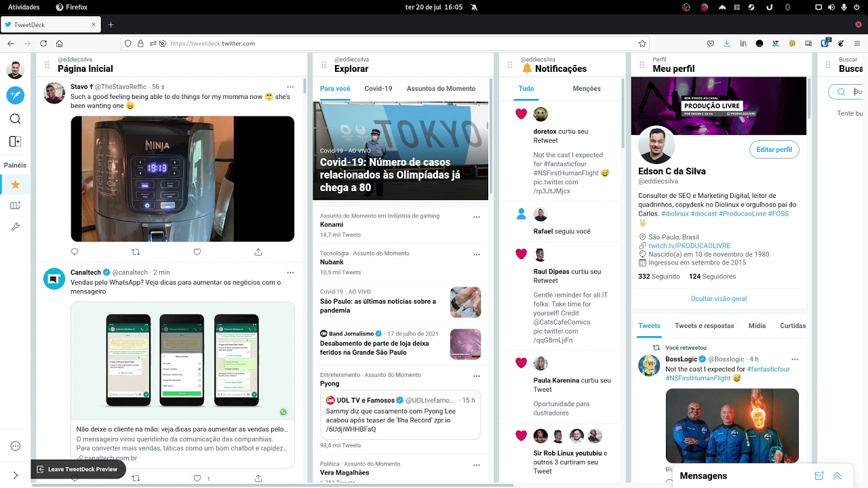Open the more options circle in sidebar

coord(15,446)
